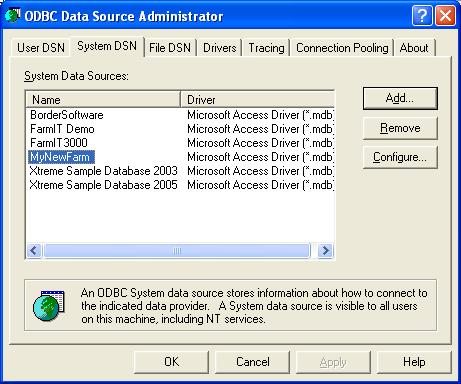Click the title bar question mark help icon
The image size is (461, 384).
[x=422, y=16]
